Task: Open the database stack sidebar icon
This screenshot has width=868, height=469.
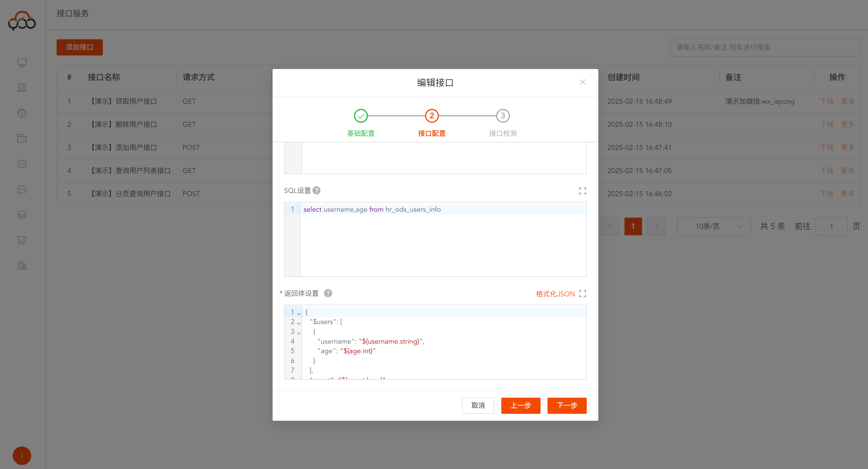Action: pos(22,215)
